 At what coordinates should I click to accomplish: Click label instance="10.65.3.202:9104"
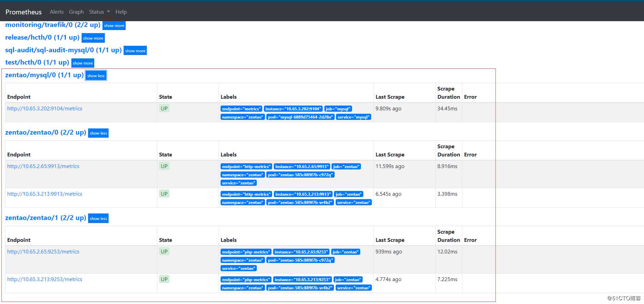(x=293, y=109)
